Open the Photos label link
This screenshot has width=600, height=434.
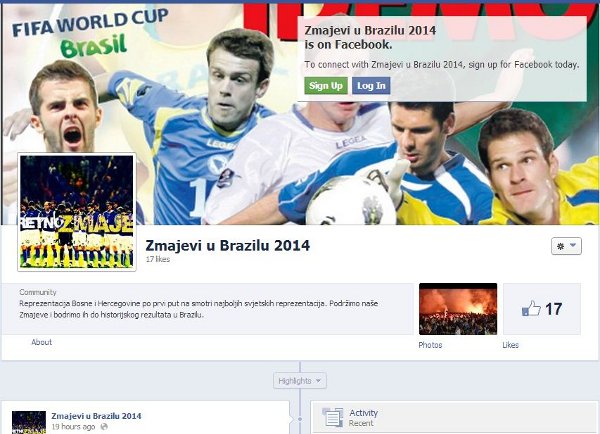[x=430, y=345]
